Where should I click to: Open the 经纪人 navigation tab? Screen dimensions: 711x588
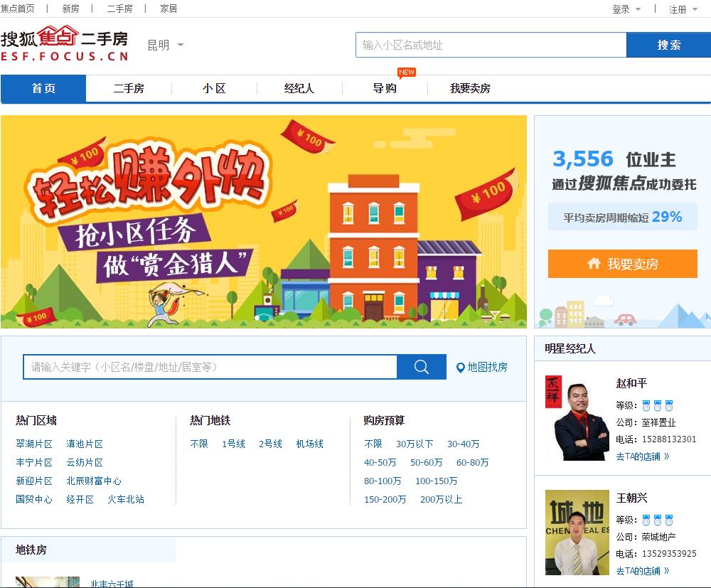tap(299, 88)
